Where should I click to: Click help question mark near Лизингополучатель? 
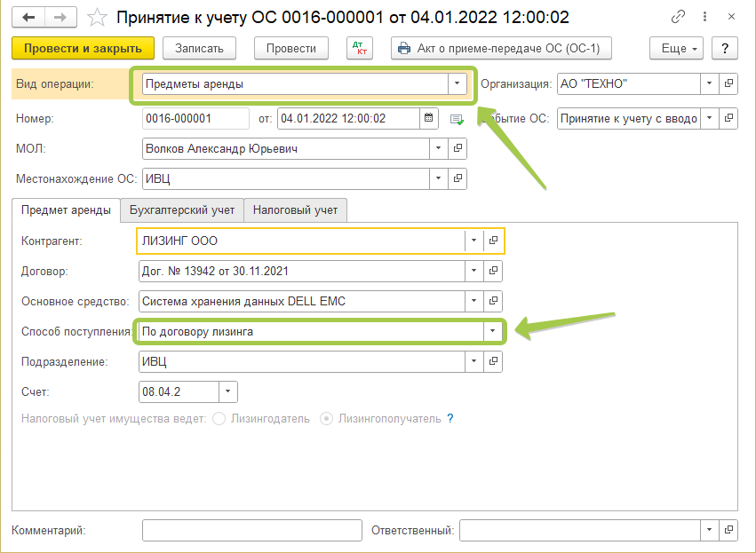(450, 418)
